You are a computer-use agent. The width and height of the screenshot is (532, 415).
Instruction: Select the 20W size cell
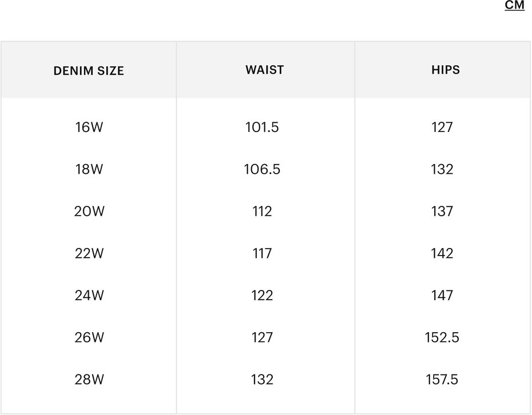click(x=89, y=212)
